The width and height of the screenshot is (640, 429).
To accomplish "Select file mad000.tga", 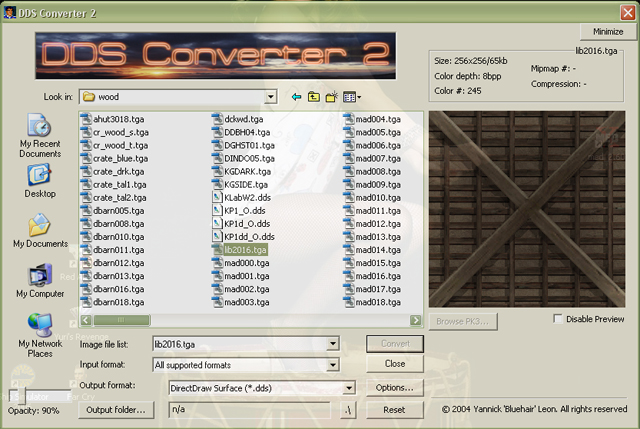I will [x=240, y=262].
